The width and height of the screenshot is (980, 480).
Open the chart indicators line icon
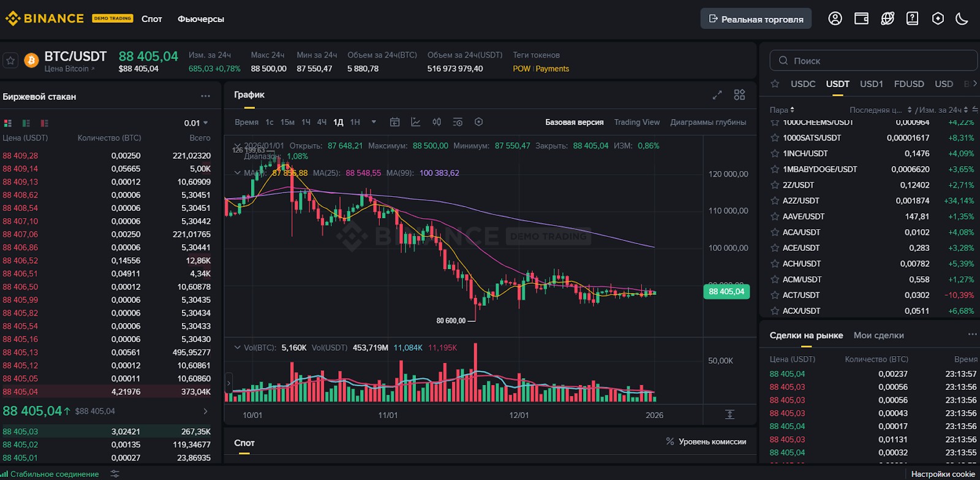coord(416,122)
